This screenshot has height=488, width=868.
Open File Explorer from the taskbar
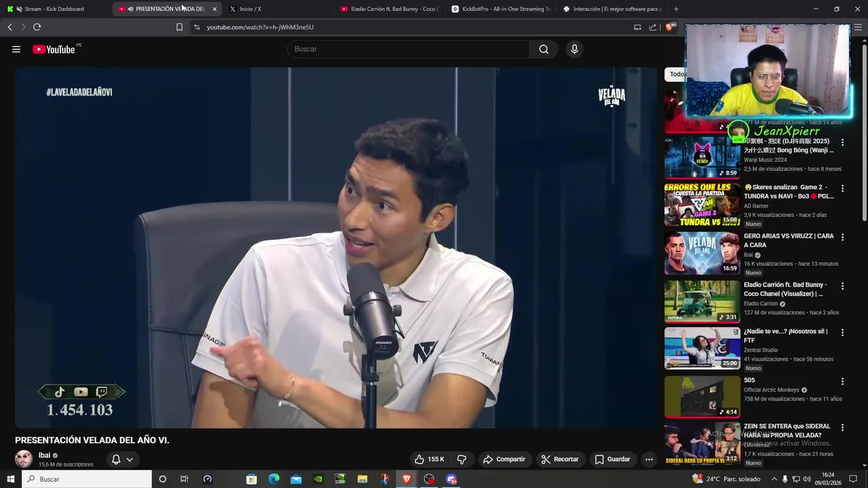[362, 479]
